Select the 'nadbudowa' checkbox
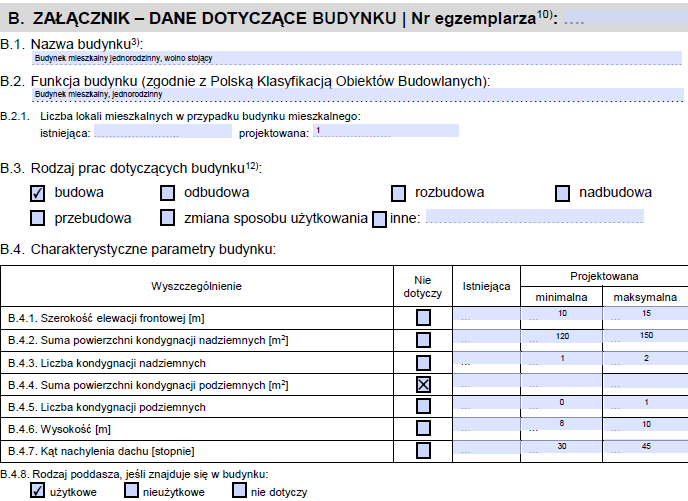 pos(563,193)
